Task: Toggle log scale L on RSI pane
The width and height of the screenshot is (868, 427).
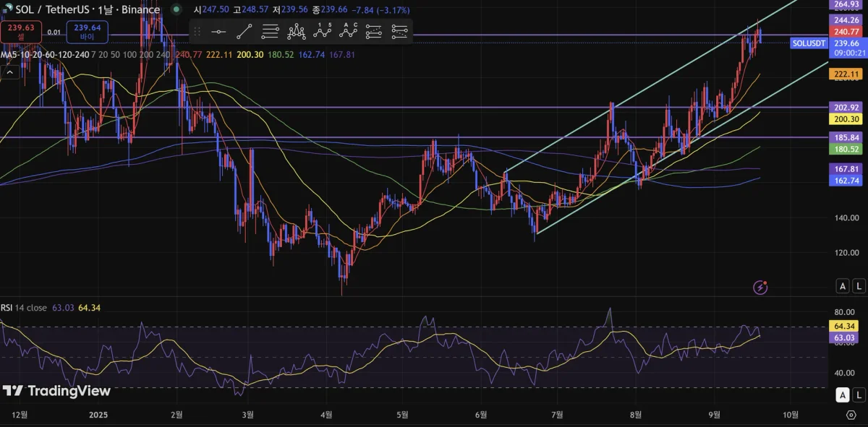Action: pos(858,395)
